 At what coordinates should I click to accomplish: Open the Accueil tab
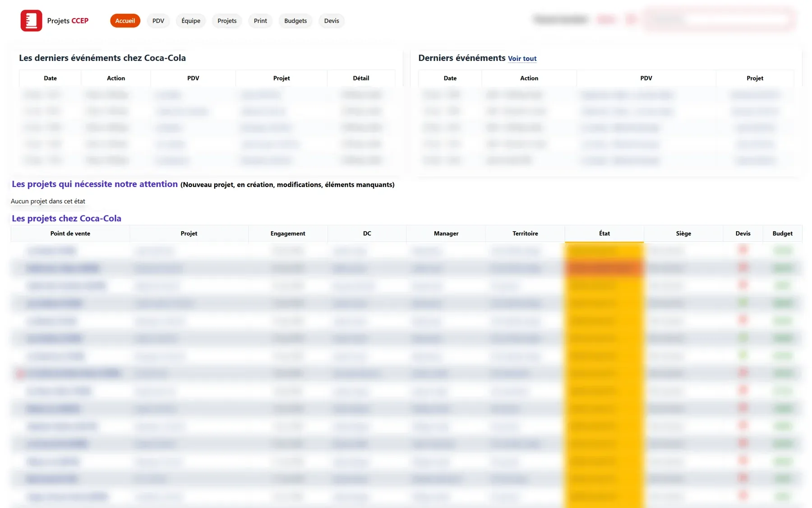(x=125, y=21)
